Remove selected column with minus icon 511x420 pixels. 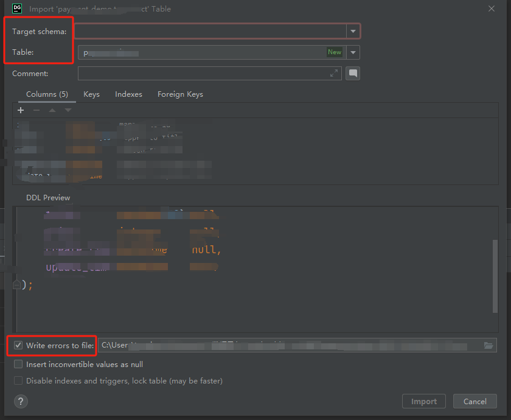pyautogui.click(x=36, y=110)
